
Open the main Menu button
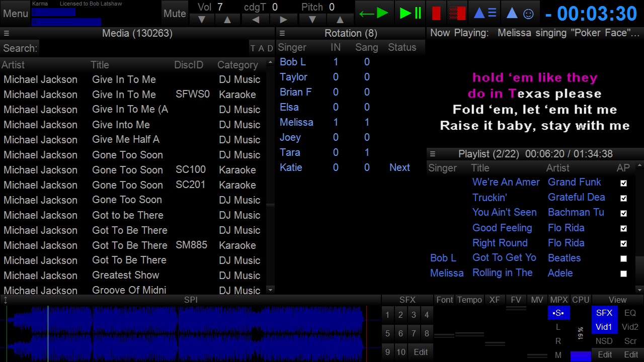tap(15, 14)
